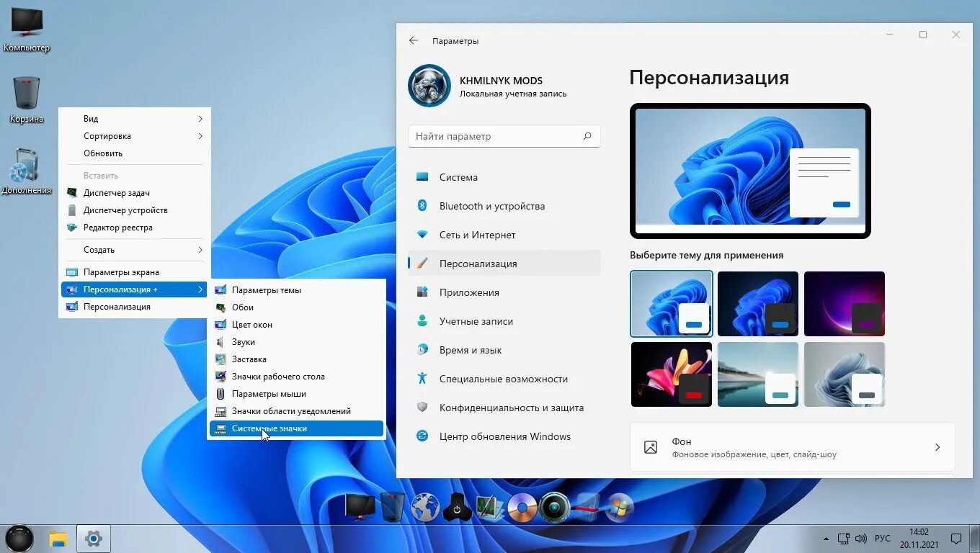
Task: Open the Компьютер desktop icon
Action: (27, 29)
